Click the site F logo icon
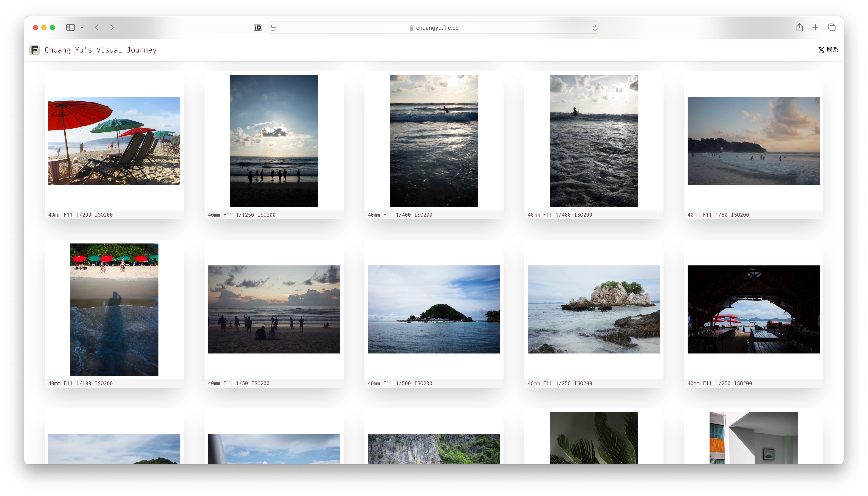This screenshot has width=868, height=496. tap(34, 50)
